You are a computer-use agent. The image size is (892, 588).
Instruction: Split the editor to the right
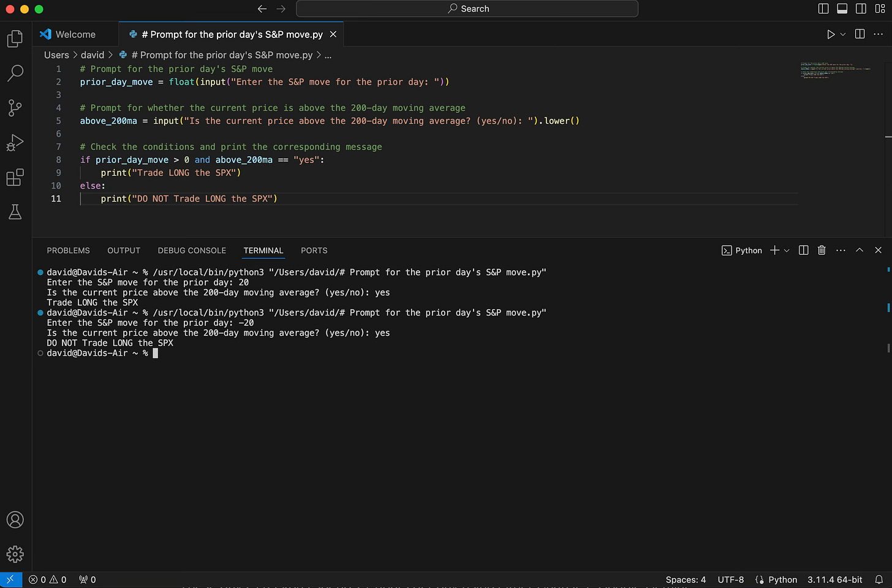[860, 34]
